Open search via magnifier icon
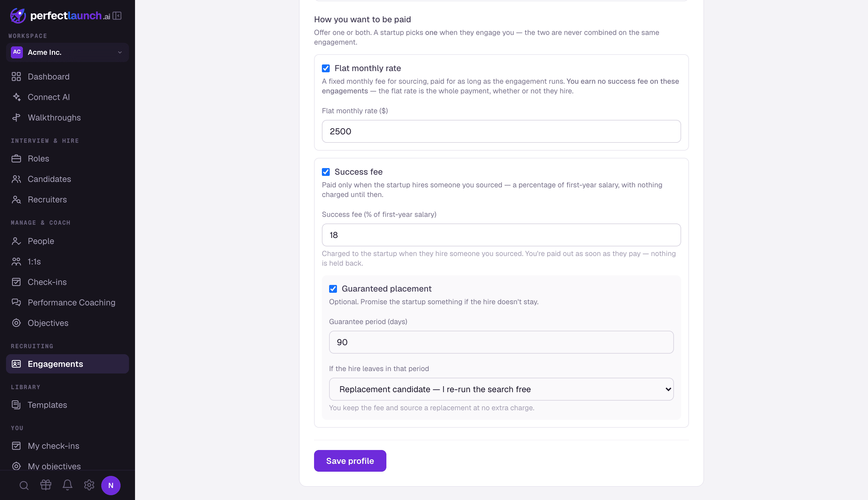The width and height of the screenshot is (868, 500). pos(24,485)
